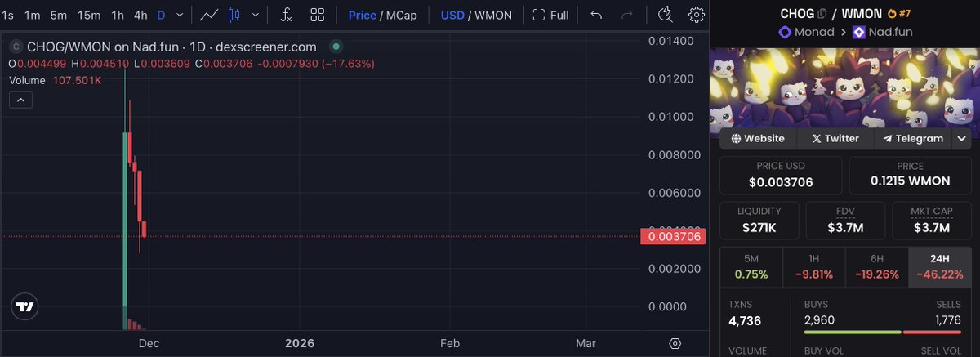Toggle Full screen chart mode
Viewport: 980px width, 357px height.
click(550, 15)
